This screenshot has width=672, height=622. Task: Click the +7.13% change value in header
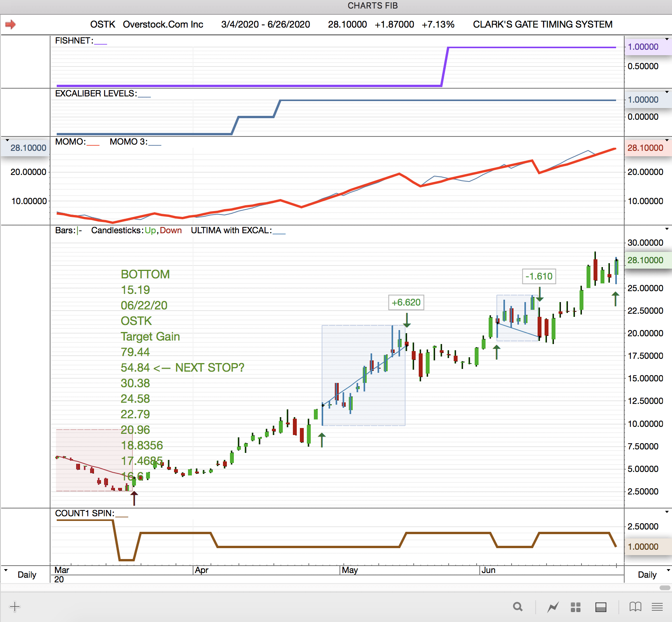[x=438, y=24]
